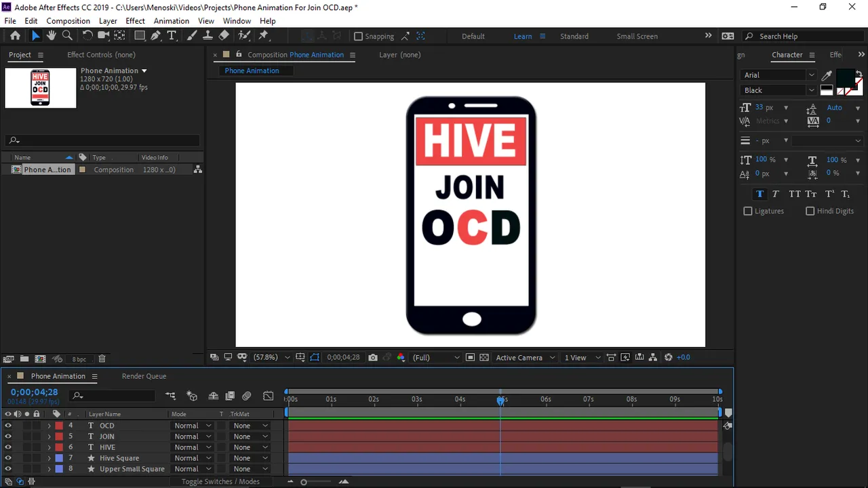Image resolution: width=868 pixels, height=488 pixels.
Task: Click Toggle Switches / Modes button
Action: (x=220, y=481)
